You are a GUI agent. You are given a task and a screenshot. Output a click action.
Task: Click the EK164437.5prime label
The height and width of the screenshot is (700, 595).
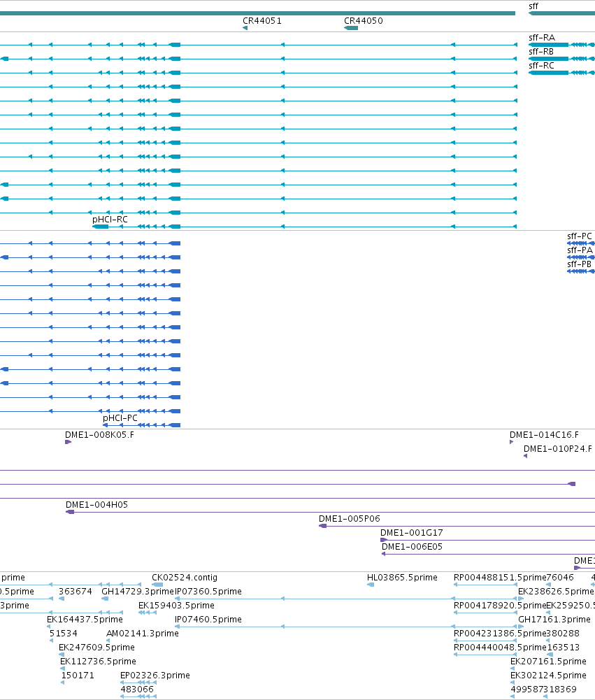tap(85, 620)
